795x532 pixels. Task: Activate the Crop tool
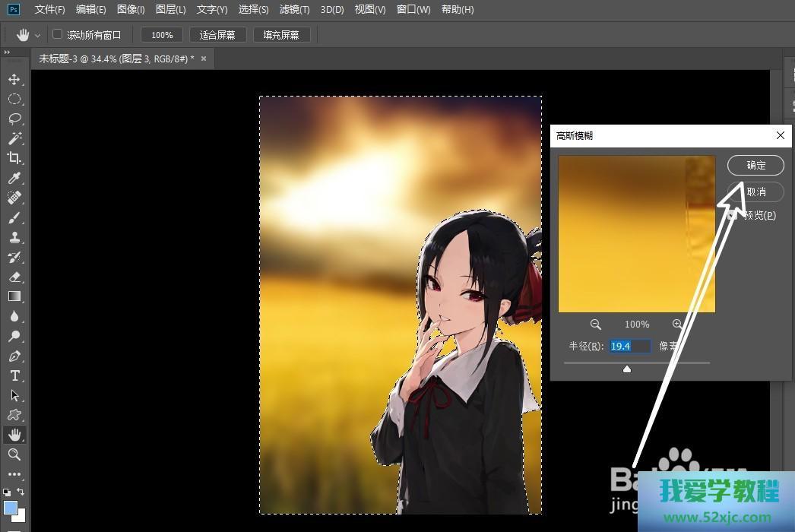point(14,159)
